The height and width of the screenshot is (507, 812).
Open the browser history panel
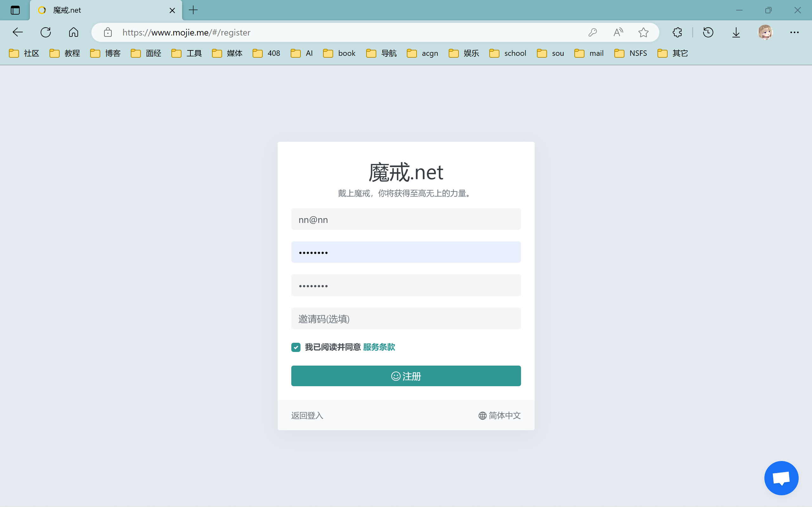[708, 32]
